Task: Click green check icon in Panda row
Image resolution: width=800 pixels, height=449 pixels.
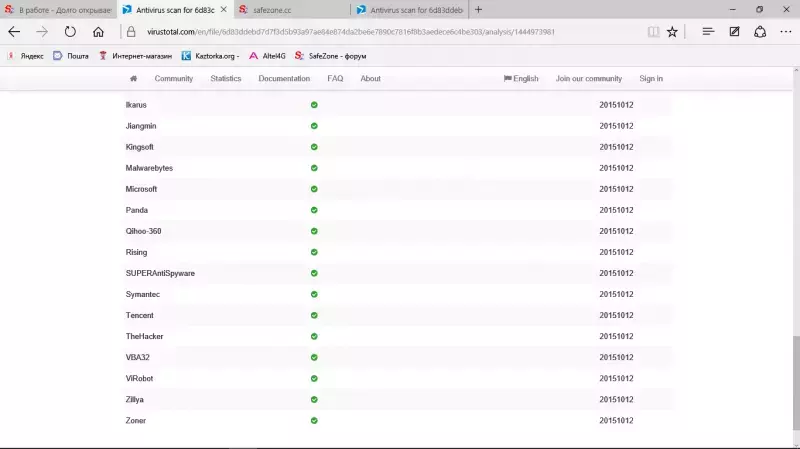Action: point(314,210)
